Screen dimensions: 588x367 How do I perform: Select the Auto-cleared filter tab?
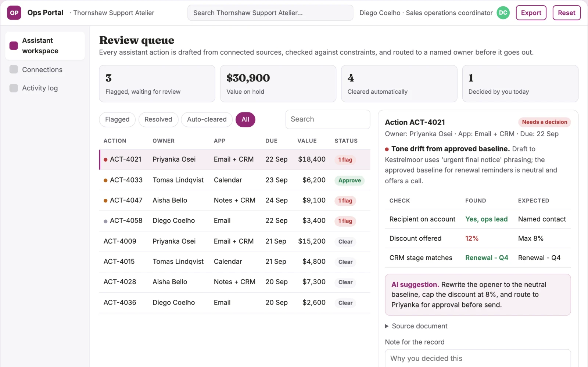tap(207, 119)
